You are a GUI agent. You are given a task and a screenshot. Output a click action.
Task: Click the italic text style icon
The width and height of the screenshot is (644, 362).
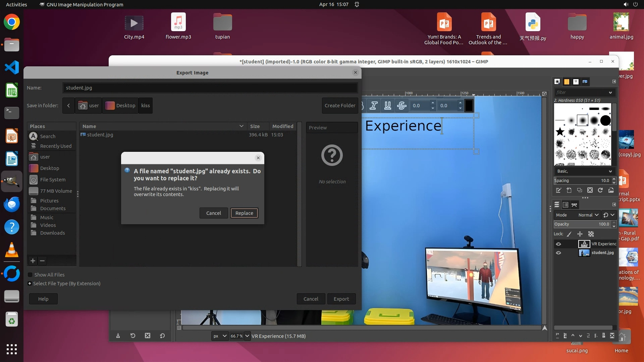(x=373, y=106)
